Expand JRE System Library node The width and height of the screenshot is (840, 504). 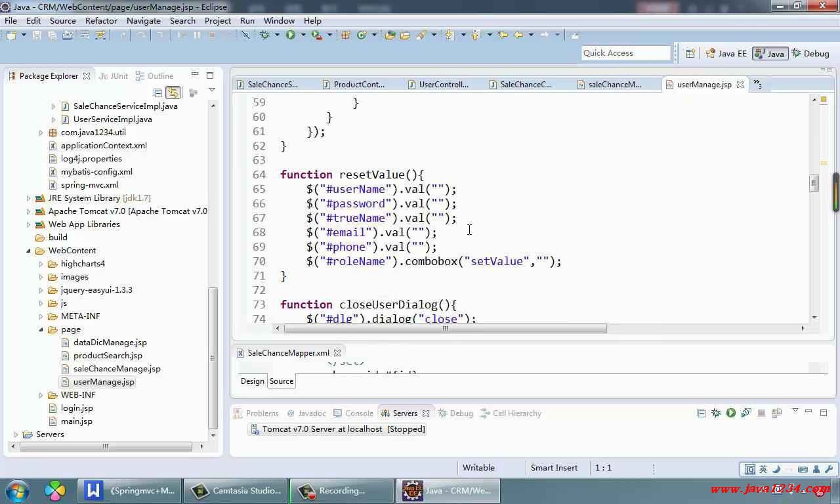(x=28, y=198)
